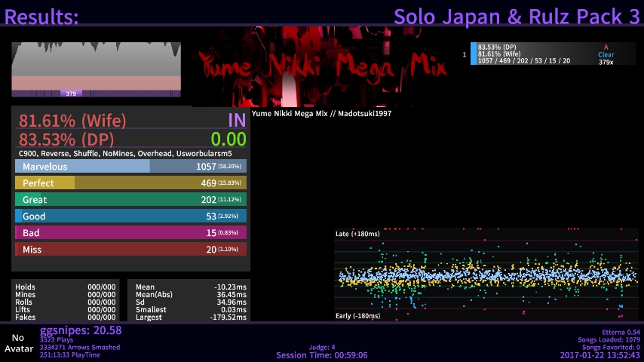The width and height of the screenshot is (644, 362).
Task: Select the 379 combo segment under life graph
Action: (71, 94)
